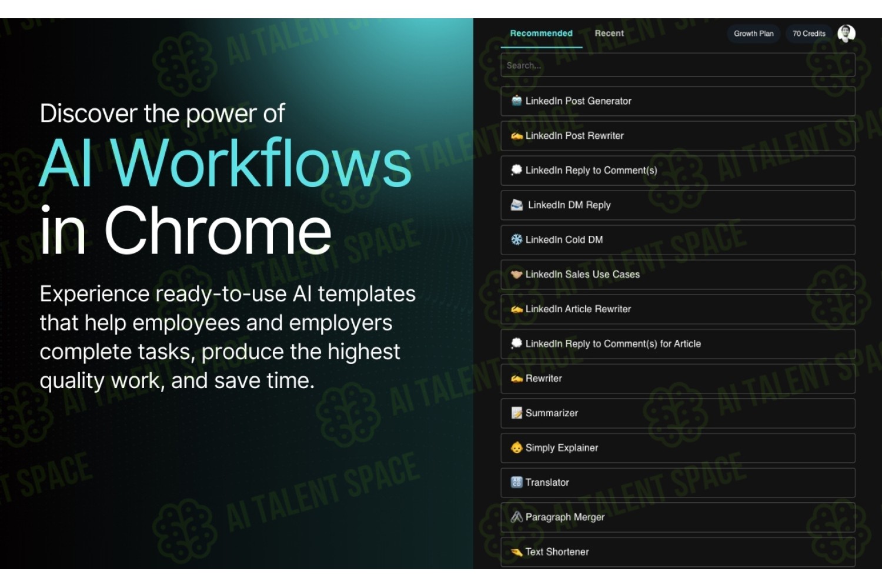This screenshot has width=882, height=588.
Task: Click the memo icon beside Summarizer
Action: pyautogui.click(x=516, y=413)
